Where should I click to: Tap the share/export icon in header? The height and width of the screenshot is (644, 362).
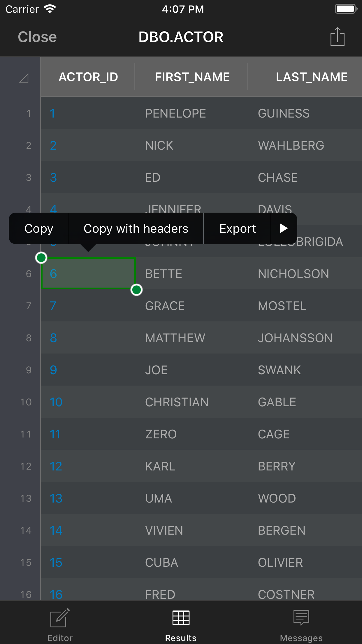[337, 37]
